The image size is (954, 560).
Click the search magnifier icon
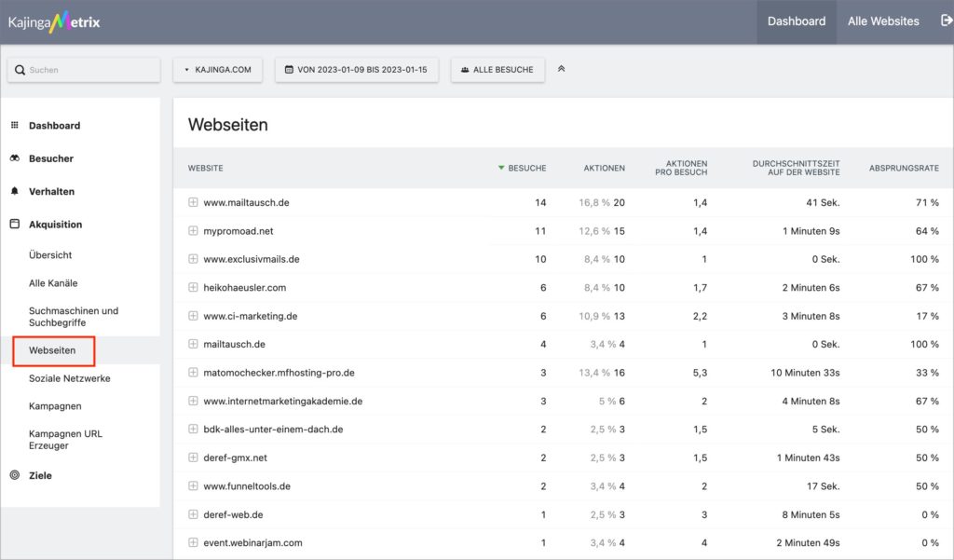[20, 70]
